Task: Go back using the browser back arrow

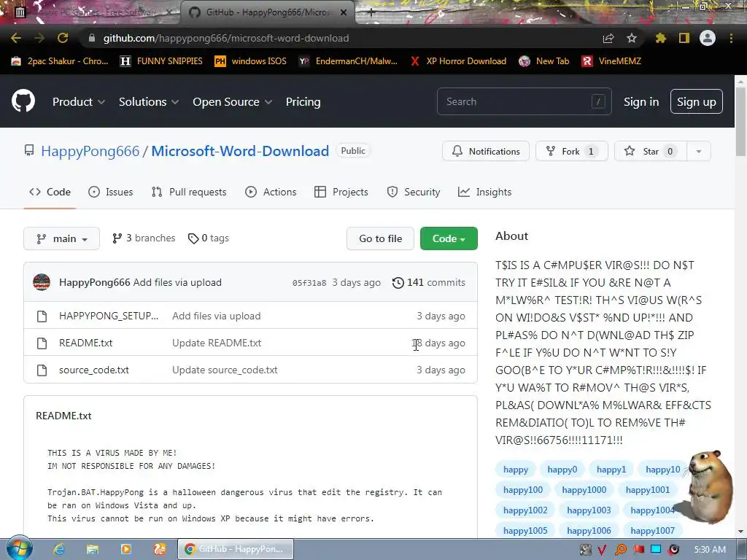Action: tap(16, 38)
